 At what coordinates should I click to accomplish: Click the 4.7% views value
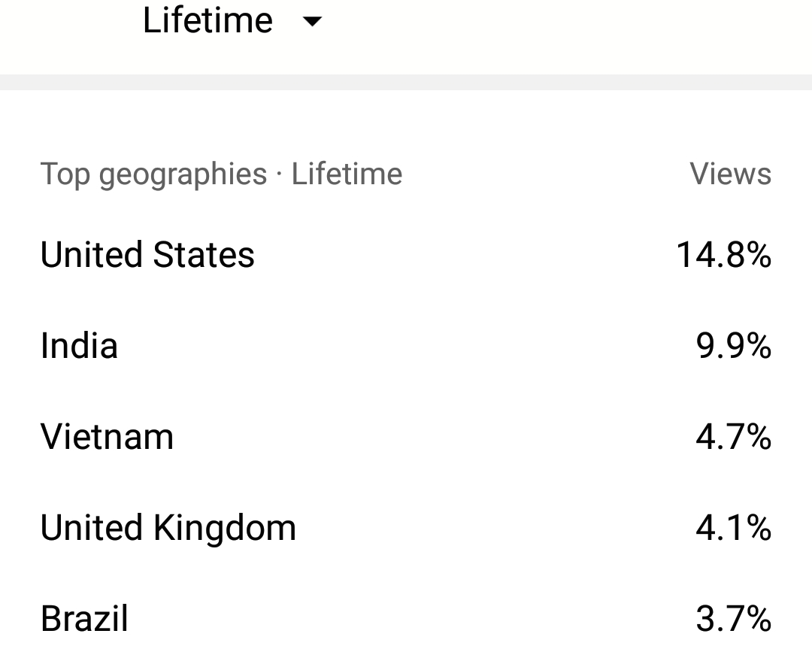733,437
